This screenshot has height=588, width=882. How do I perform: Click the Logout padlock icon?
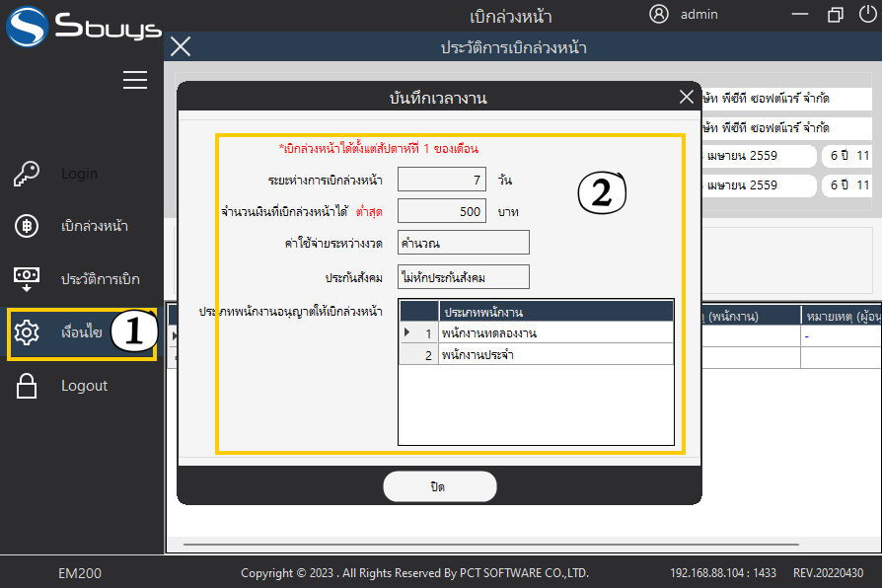(27, 386)
